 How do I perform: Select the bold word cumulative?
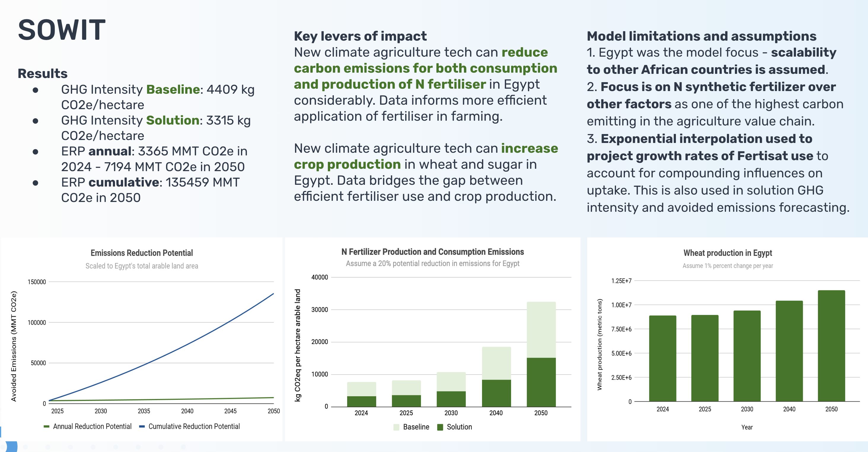click(x=124, y=182)
